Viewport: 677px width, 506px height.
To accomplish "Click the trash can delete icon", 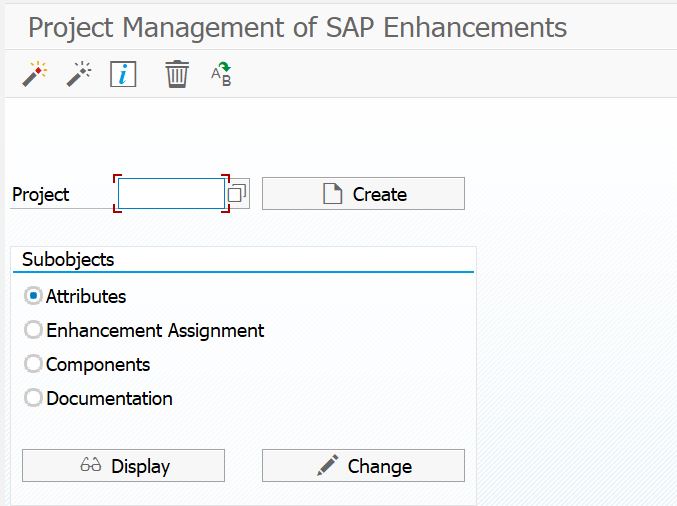I will 177,74.
